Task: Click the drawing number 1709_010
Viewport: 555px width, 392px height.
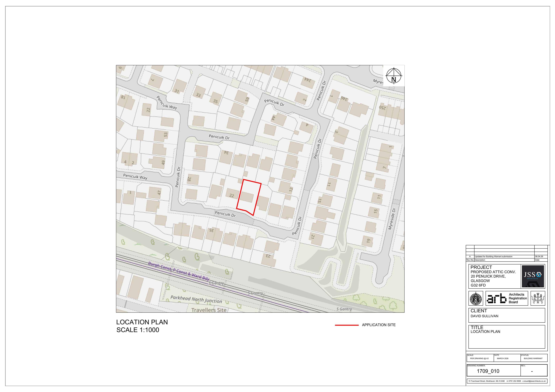Action: 488,371
